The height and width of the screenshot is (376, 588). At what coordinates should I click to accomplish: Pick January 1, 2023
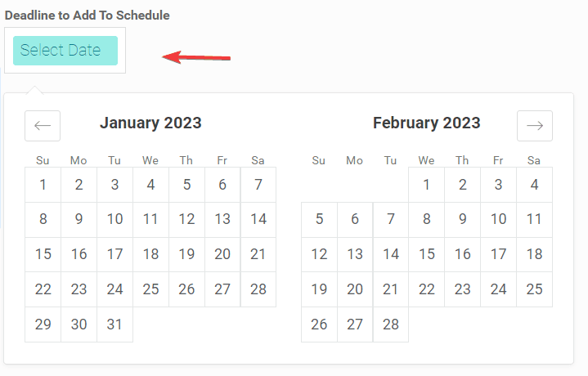click(x=43, y=185)
